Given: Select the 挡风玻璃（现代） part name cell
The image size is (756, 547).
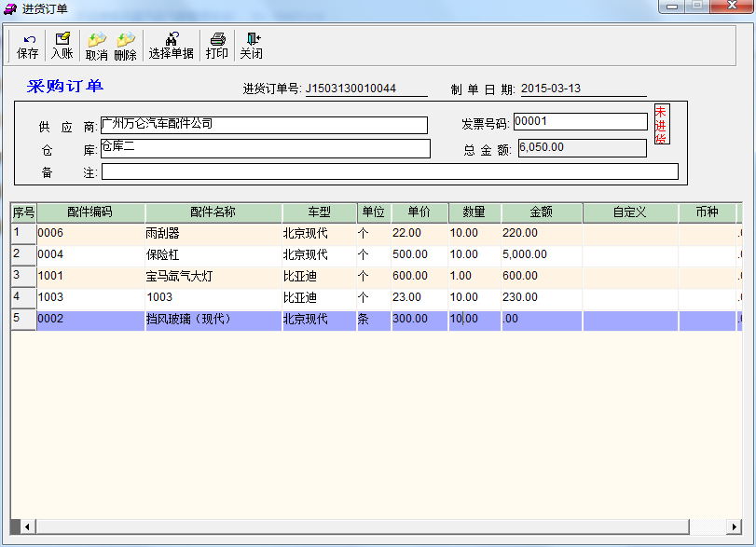Looking at the screenshot, I should 213,319.
